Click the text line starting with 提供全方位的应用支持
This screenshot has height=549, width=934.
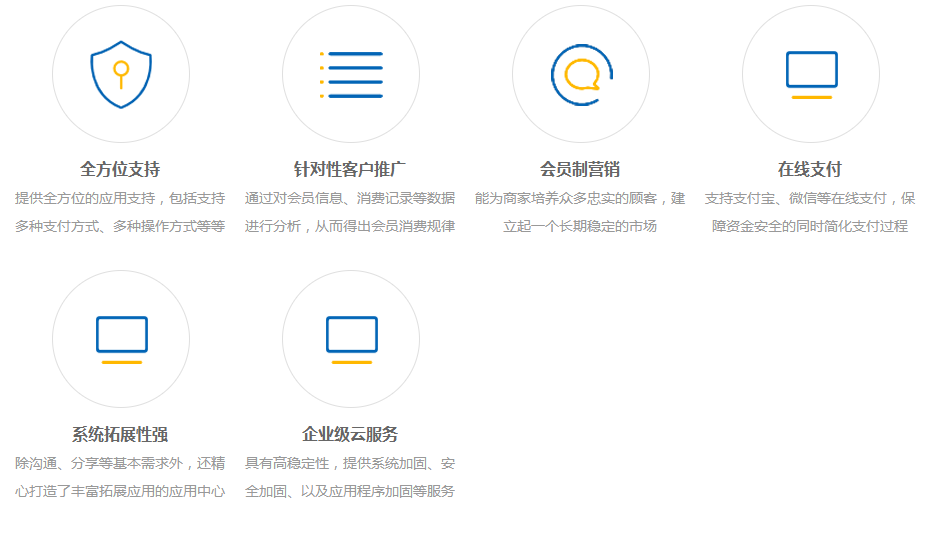(x=120, y=198)
